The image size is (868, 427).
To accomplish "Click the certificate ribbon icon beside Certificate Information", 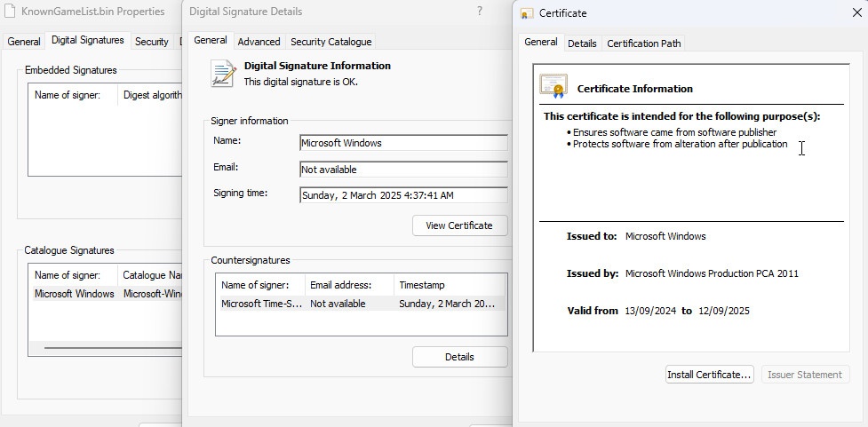I will click(553, 86).
